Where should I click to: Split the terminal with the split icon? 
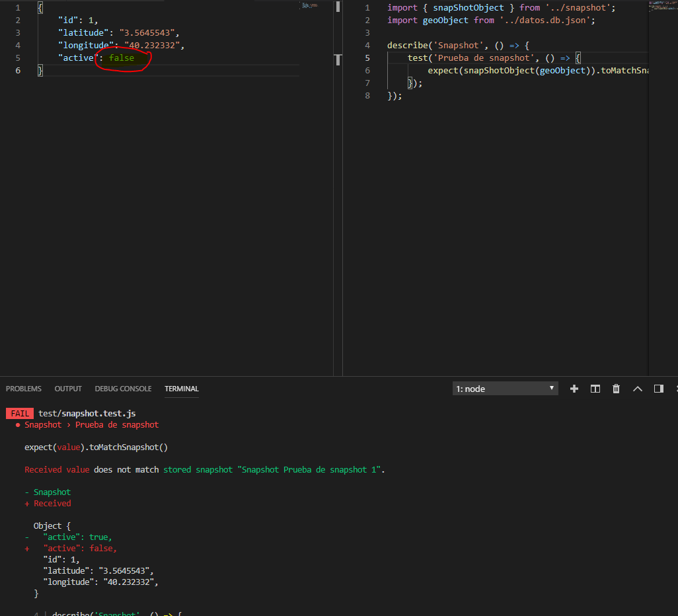tap(595, 389)
